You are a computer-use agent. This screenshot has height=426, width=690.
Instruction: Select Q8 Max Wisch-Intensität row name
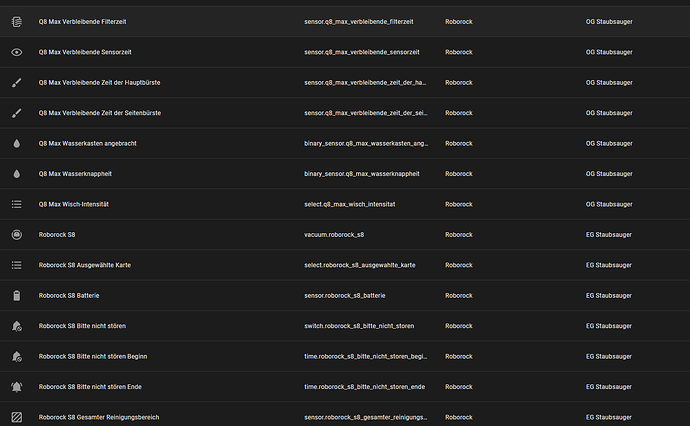click(x=73, y=204)
